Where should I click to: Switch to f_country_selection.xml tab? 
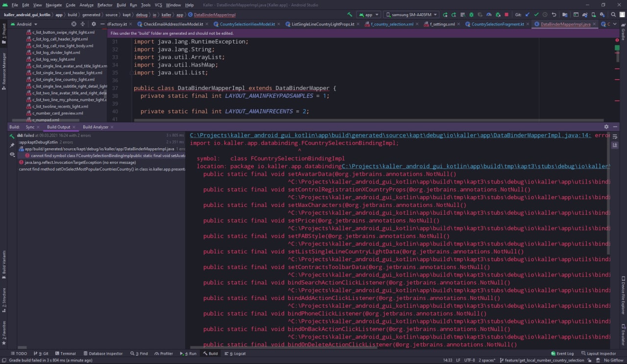[x=391, y=24]
